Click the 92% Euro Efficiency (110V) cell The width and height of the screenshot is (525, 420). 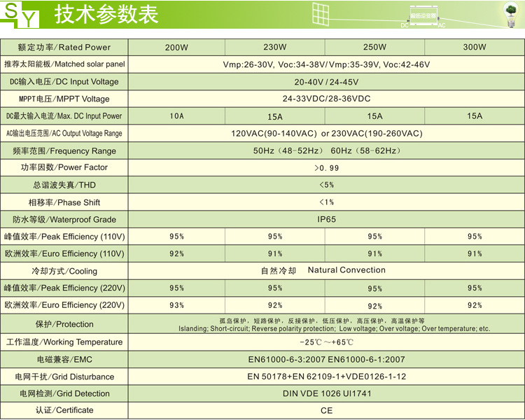click(176, 253)
